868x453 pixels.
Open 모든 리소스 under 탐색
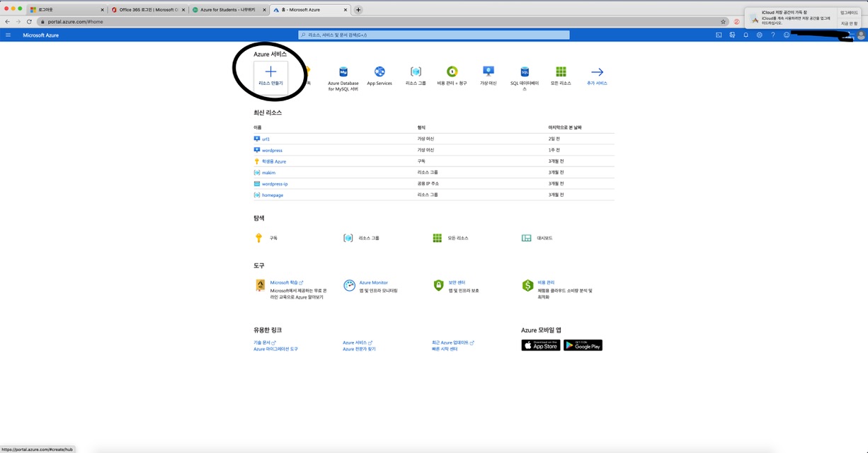click(x=450, y=238)
